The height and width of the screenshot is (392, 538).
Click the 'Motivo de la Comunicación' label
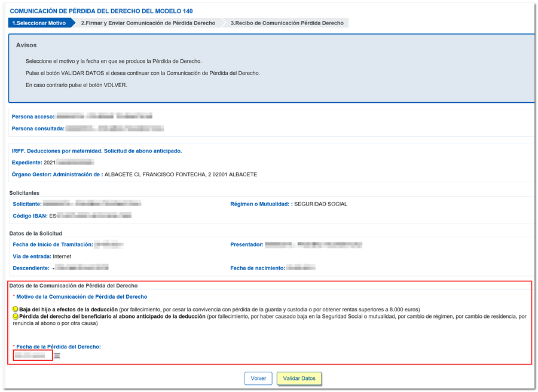pyautogui.click(x=81, y=297)
